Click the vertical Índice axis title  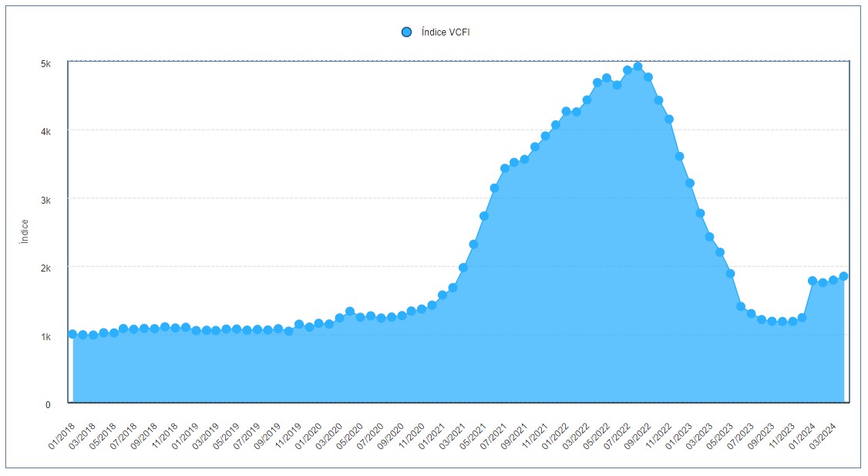click(x=25, y=232)
